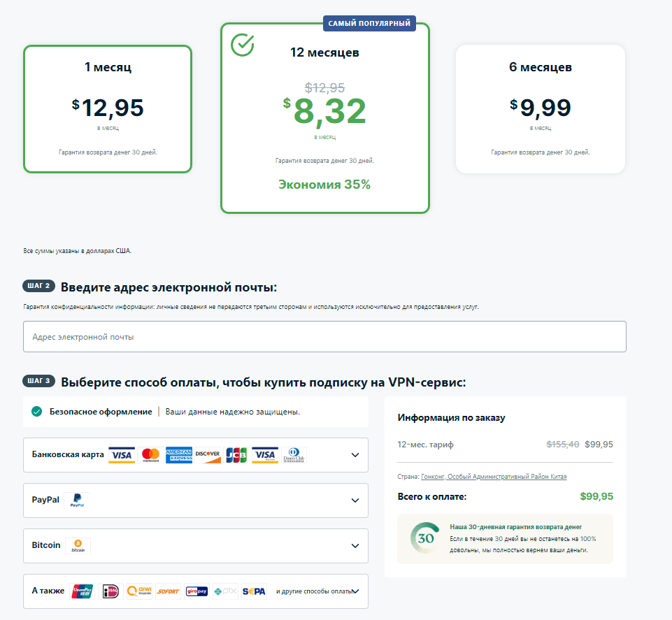Expand the PayPal payment option chevron
Image resolution: width=672 pixels, height=620 pixels.
[x=355, y=500]
